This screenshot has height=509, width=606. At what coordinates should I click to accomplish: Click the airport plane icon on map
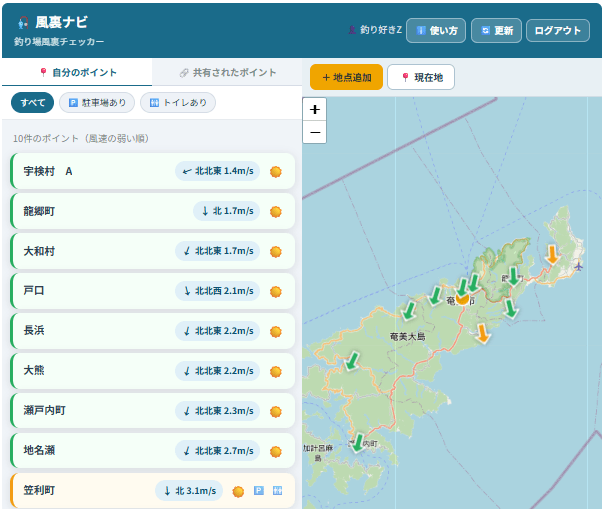pyautogui.click(x=579, y=266)
